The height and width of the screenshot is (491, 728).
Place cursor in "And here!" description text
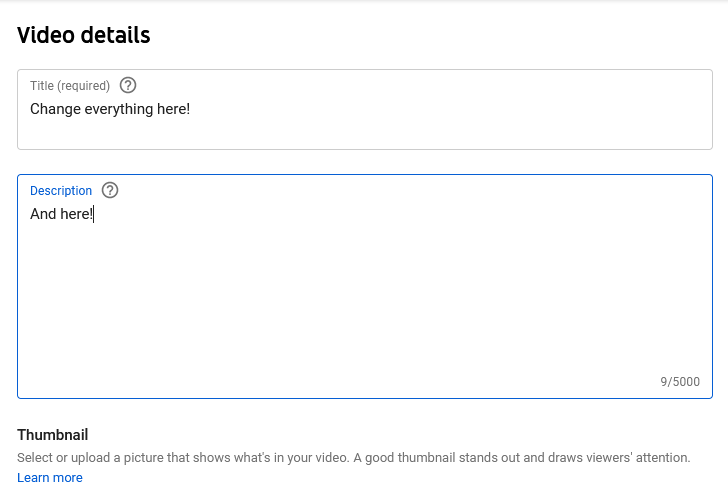(61, 214)
